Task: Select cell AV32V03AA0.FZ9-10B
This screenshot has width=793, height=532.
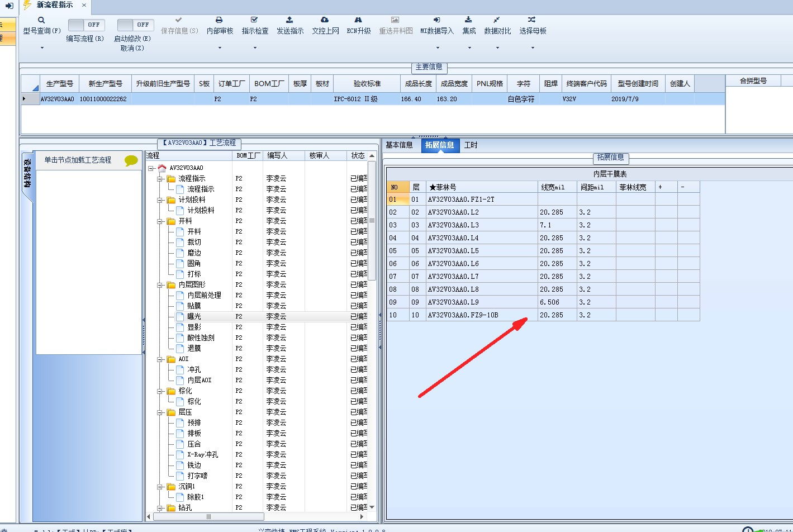Action: (482, 315)
